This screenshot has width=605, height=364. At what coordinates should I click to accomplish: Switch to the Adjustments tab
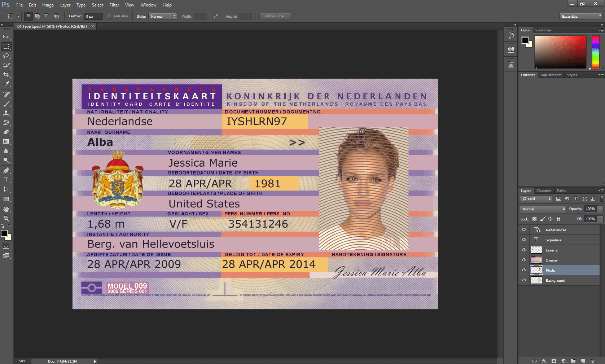click(551, 75)
